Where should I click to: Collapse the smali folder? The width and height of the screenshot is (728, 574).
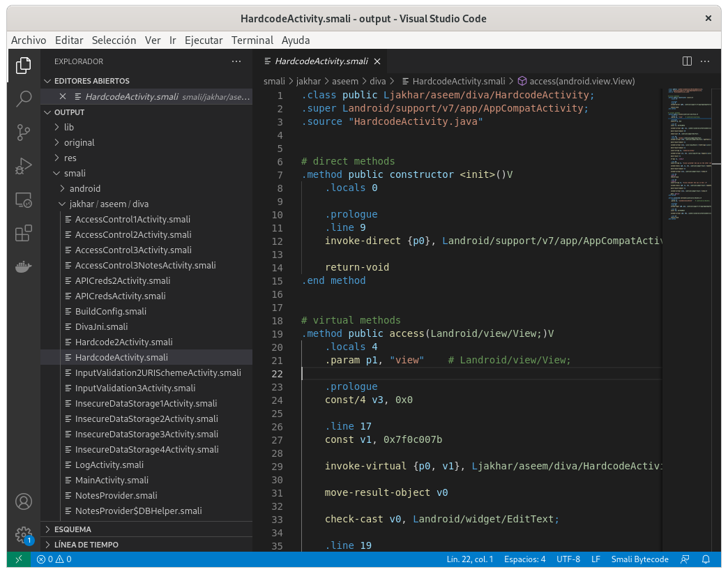pyautogui.click(x=74, y=173)
